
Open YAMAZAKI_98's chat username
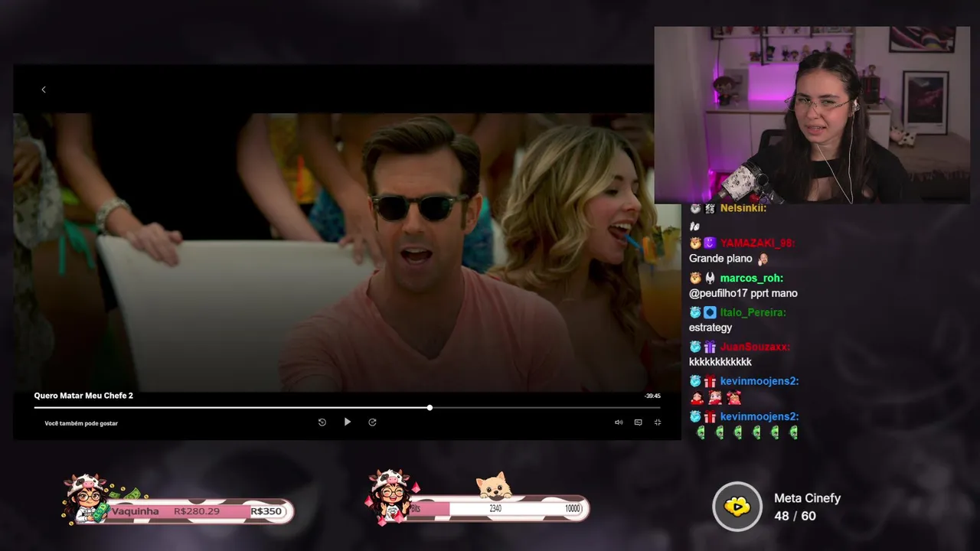tap(757, 243)
